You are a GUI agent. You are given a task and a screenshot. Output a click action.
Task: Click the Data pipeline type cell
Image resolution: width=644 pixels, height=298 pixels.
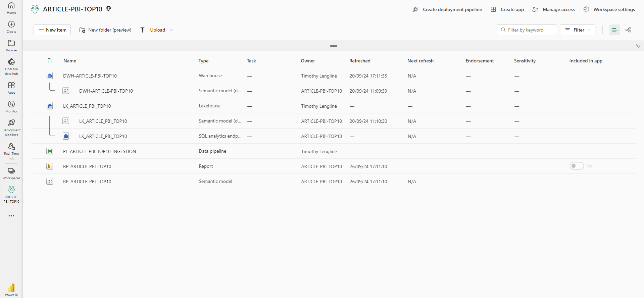[212, 151]
